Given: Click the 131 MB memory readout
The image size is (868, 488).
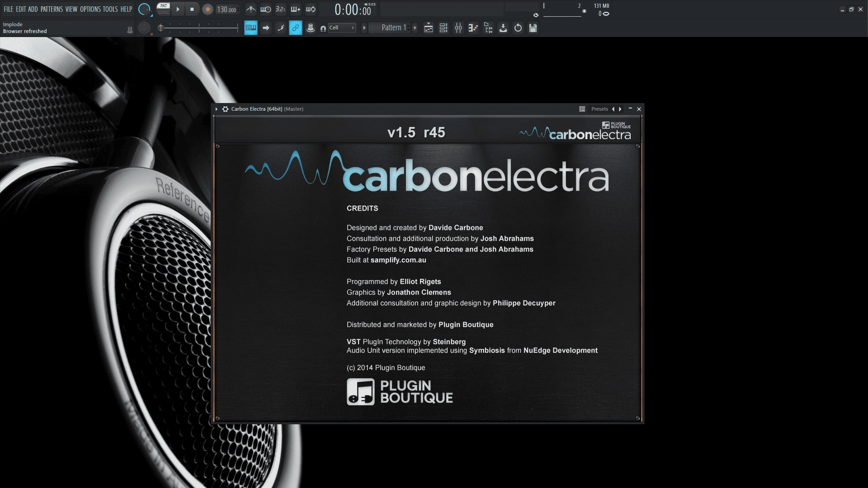Looking at the screenshot, I should (x=601, y=6).
